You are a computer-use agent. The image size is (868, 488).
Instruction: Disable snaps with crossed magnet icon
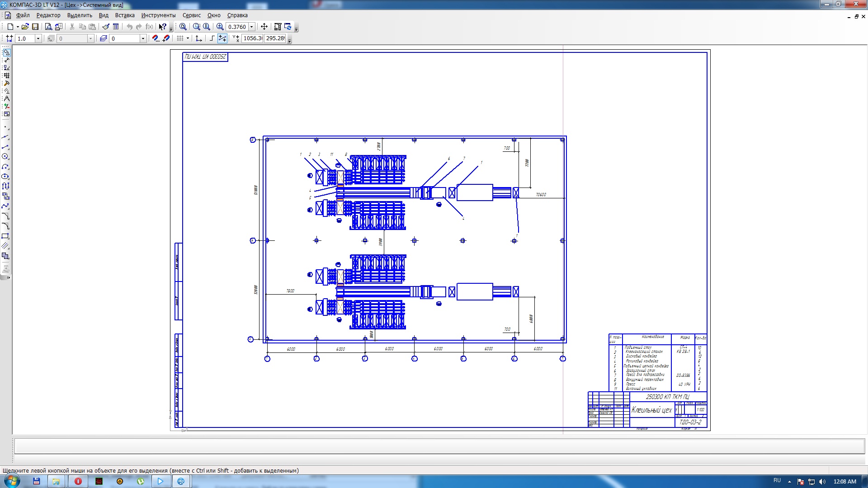point(166,38)
